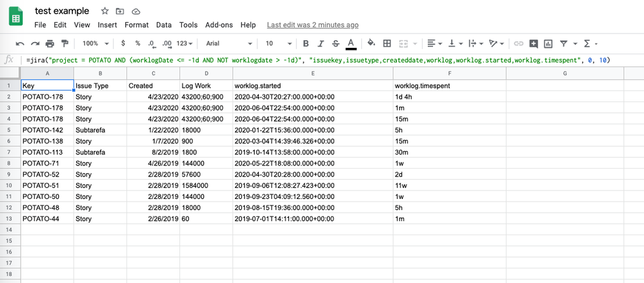
Task: Select the Paint format tool
Action: point(65,43)
